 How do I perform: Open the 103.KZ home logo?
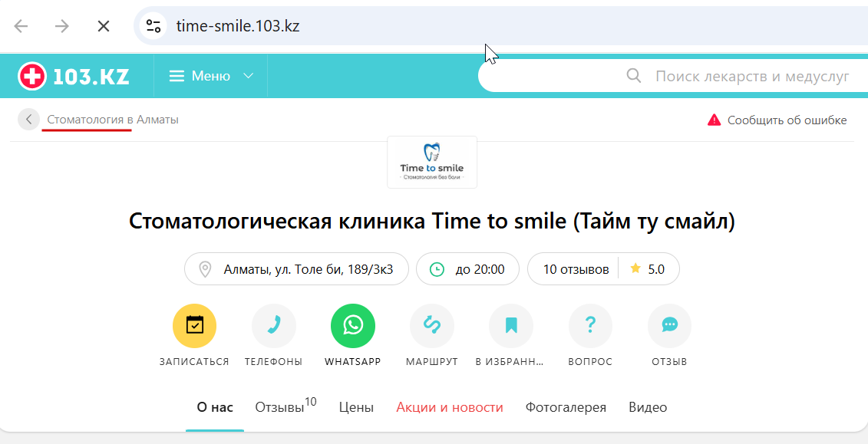point(74,77)
